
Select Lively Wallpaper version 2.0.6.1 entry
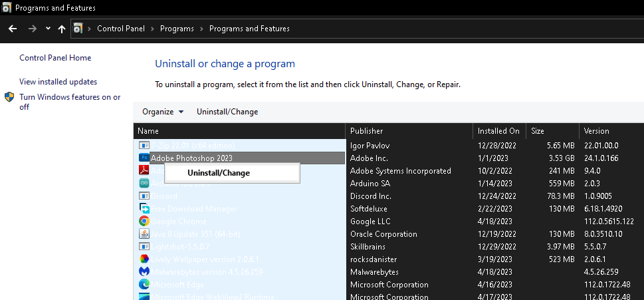click(205, 259)
